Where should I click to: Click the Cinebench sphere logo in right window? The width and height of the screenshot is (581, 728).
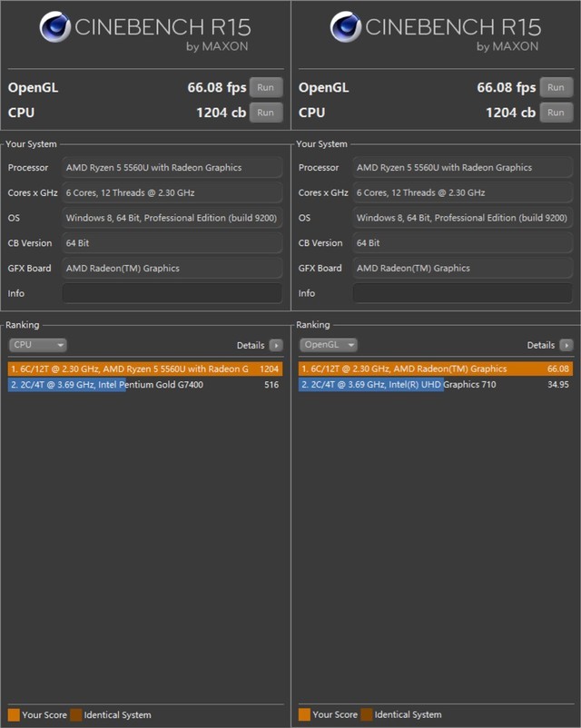(x=346, y=27)
